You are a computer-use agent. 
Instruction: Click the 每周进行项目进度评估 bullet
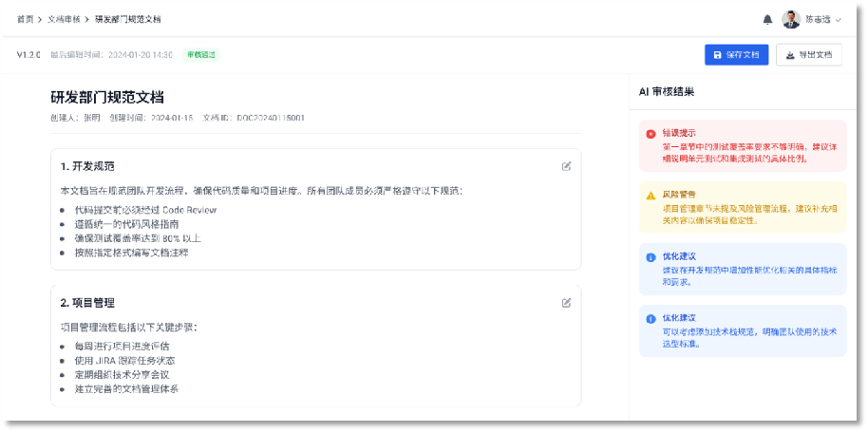coord(122,347)
